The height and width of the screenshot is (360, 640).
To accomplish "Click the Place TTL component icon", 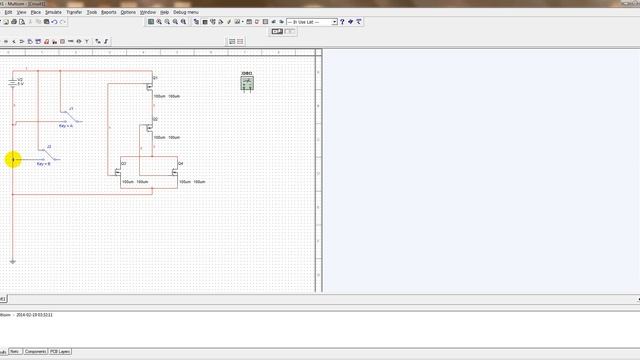I will (x=30, y=41).
